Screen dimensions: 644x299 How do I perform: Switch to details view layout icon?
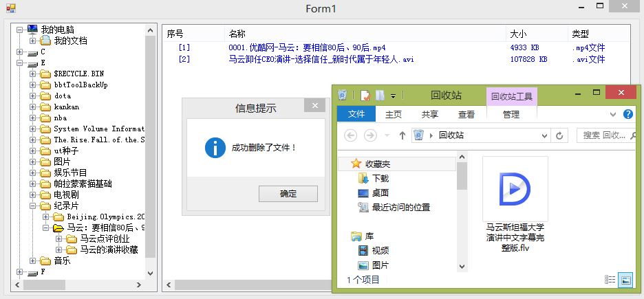click(610, 280)
